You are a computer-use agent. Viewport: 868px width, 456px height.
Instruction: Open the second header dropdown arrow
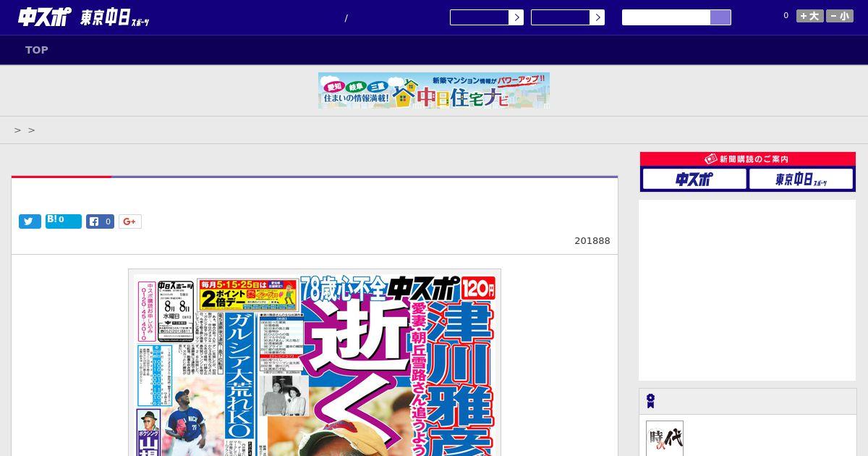[597, 17]
